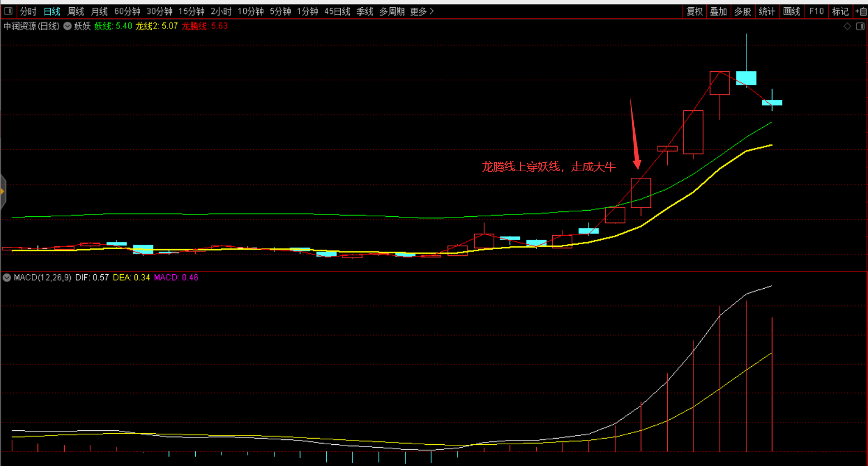Viewport: 868px width, 466px height.
Task: Click the 标记 mark button
Action: (840, 11)
